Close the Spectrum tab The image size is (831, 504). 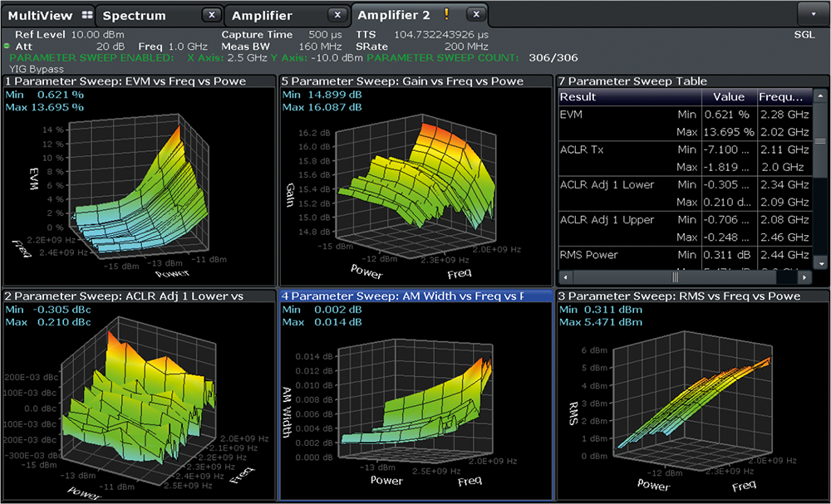coord(212,15)
